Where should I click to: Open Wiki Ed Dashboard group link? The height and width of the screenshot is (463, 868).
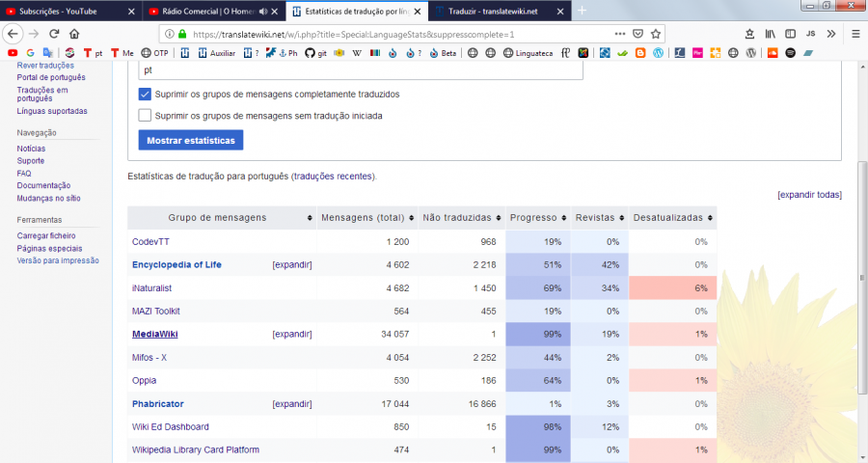(171, 427)
